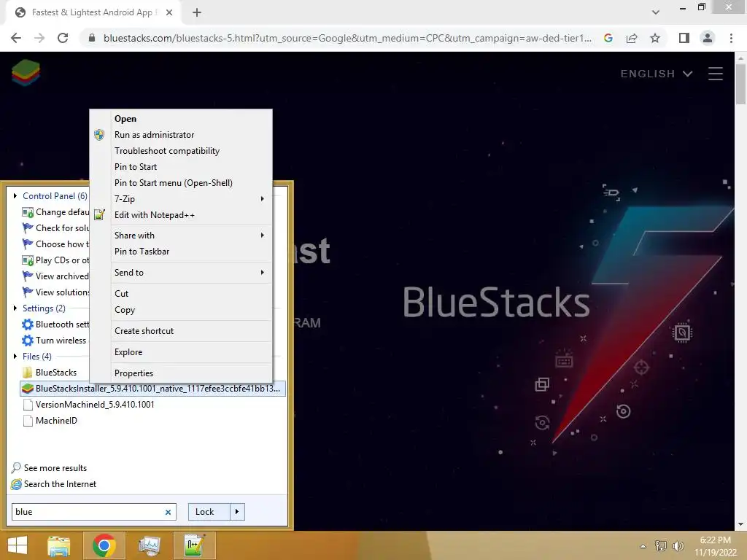The height and width of the screenshot is (560, 747).
Task: Click the tab search chevron in Chrome
Action: point(656,12)
